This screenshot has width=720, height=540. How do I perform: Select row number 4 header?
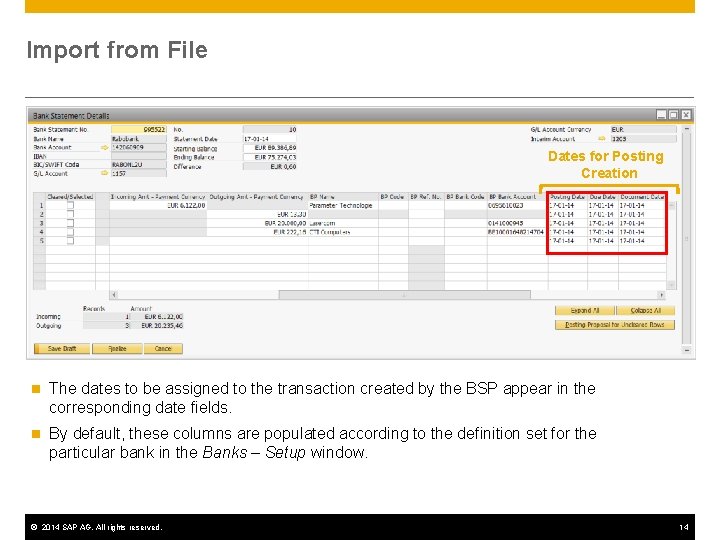39,232
